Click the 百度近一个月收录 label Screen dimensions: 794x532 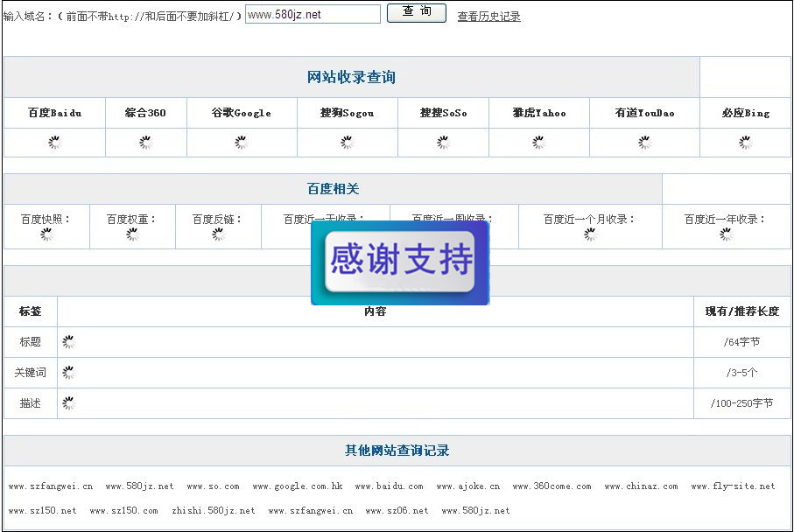pos(589,219)
